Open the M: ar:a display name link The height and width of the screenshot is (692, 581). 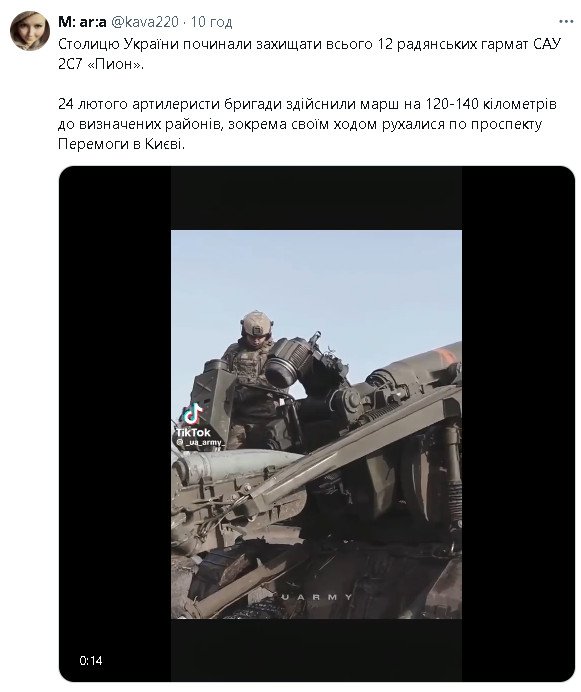click(x=82, y=22)
